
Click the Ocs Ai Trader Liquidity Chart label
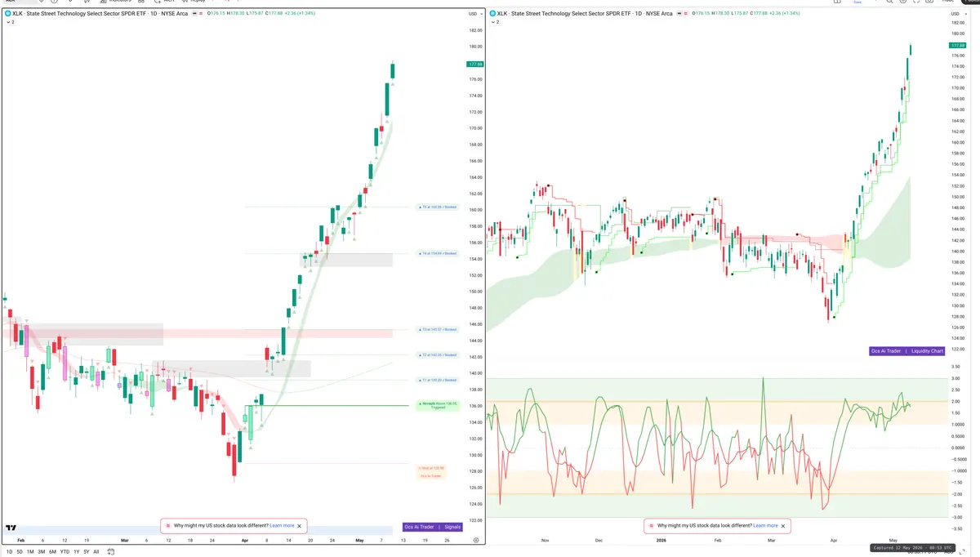(x=906, y=351)
